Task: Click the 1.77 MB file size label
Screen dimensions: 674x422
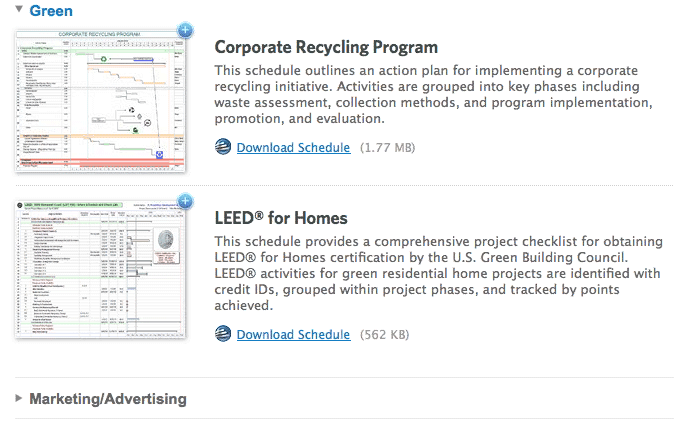Action: (x=387, y=148)
